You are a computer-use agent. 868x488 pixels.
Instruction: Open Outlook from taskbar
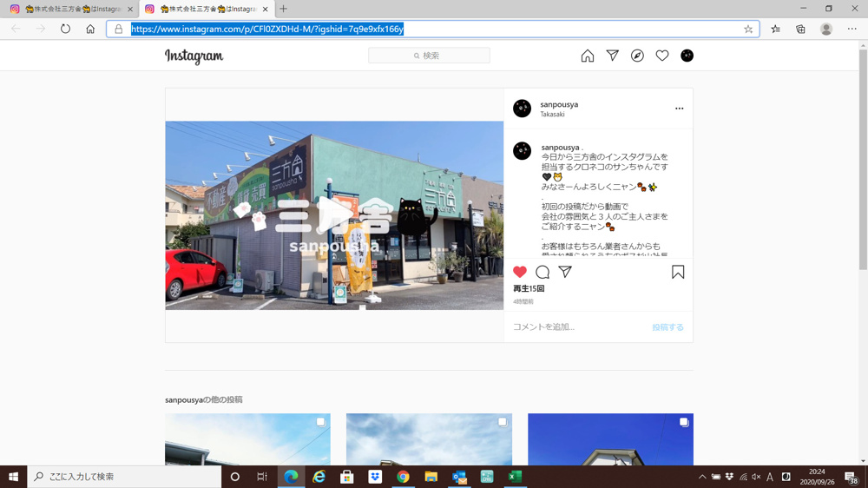tap(459, 477)
